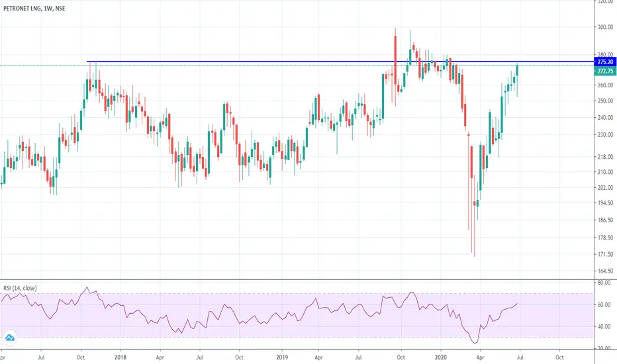
Task: Click the 80.00 RSI axis label
Action: [x=604, y=283]
